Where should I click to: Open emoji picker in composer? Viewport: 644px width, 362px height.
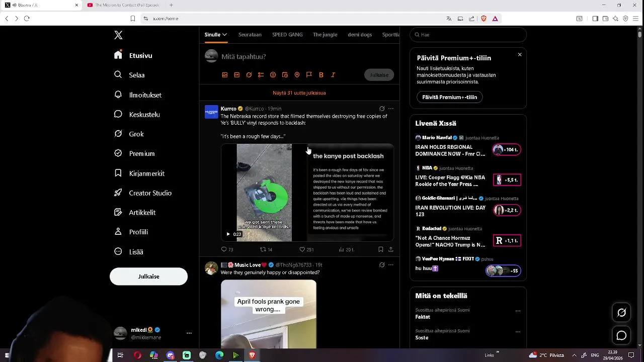point(273,75)
